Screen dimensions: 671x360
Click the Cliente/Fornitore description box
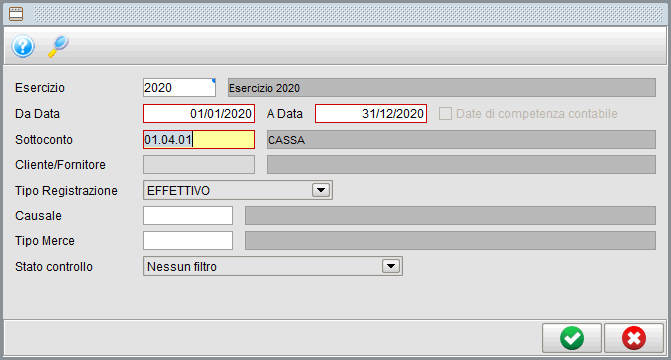point(461,165)
